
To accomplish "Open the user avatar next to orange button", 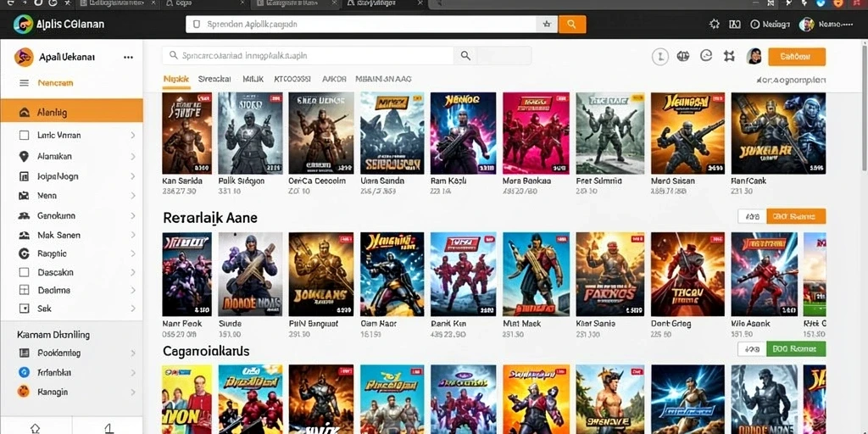I will (754, 56).
